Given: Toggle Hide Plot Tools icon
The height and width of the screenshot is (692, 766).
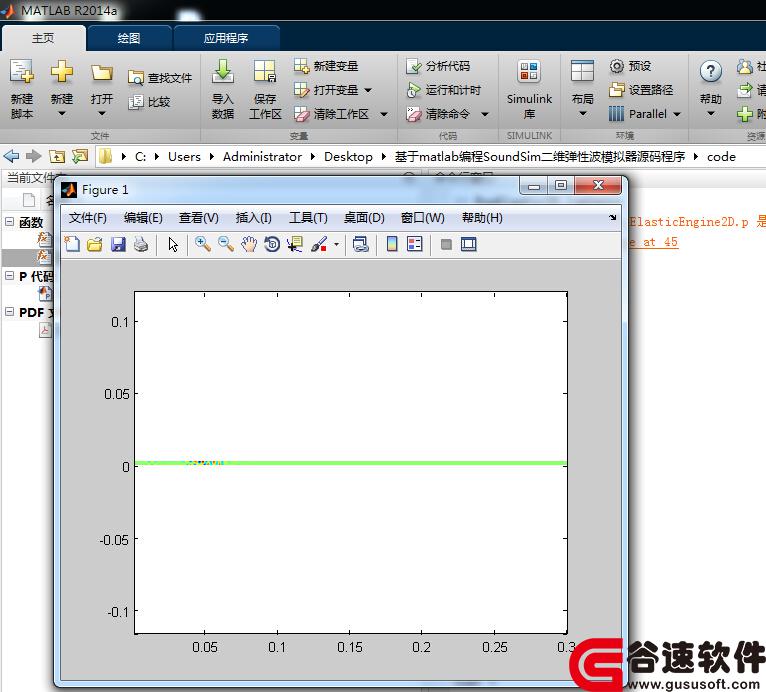Looking at the screenshot, I should pos(446,244).
